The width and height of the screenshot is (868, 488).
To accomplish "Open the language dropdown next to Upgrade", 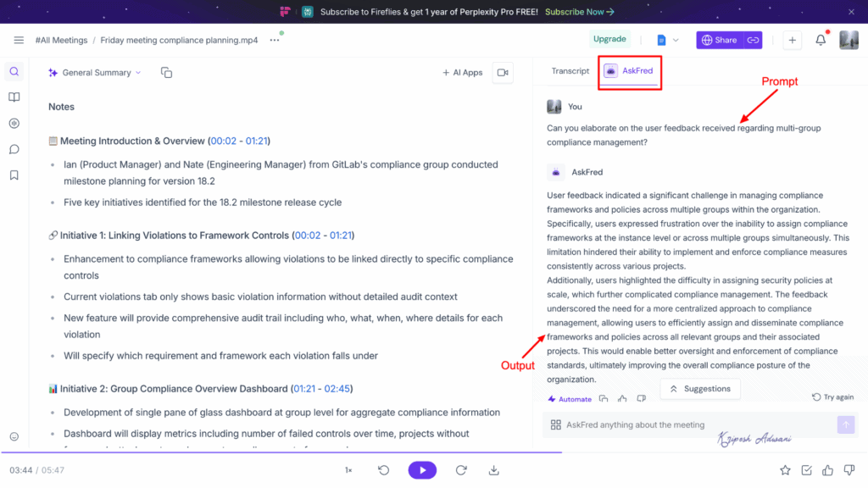I will coord(667,39).
